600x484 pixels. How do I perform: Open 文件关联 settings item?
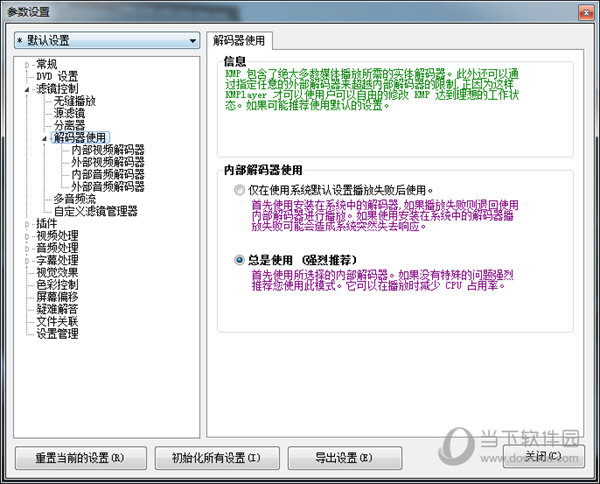tap(57, 322)
